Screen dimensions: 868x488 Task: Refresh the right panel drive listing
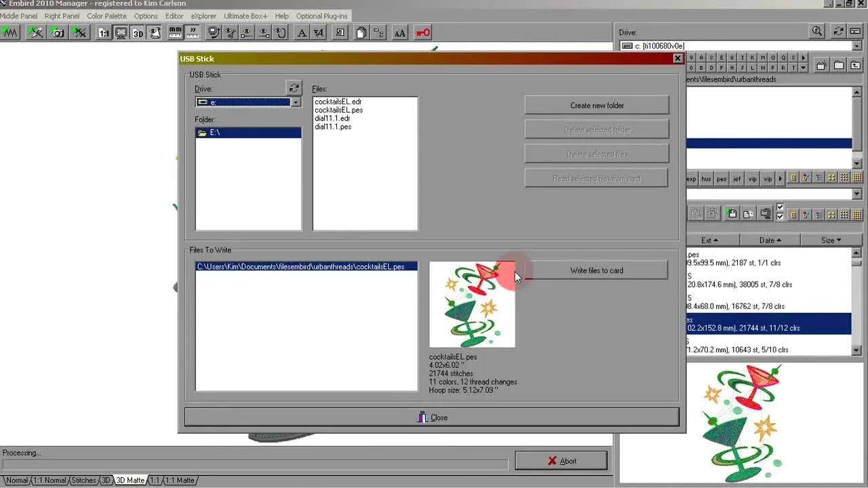point(839,31)
